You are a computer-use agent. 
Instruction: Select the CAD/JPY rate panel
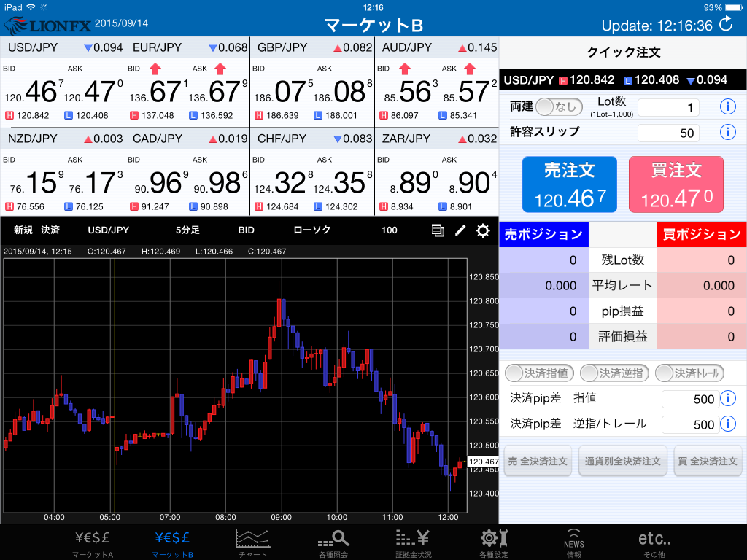point(187,172)
